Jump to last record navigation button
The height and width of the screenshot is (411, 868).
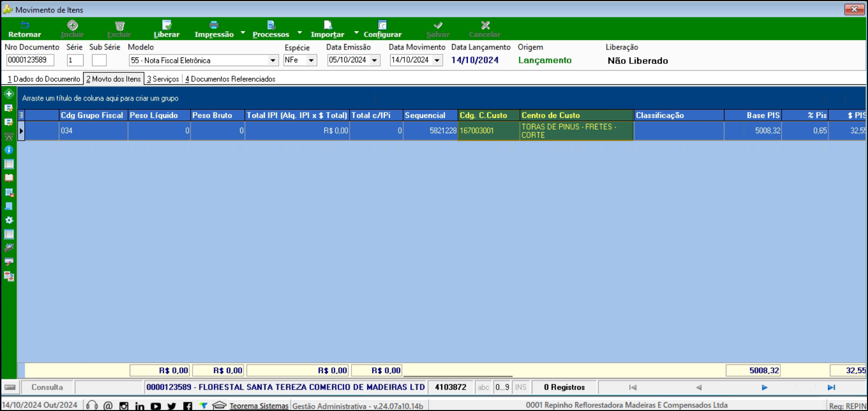coord(831,387)
